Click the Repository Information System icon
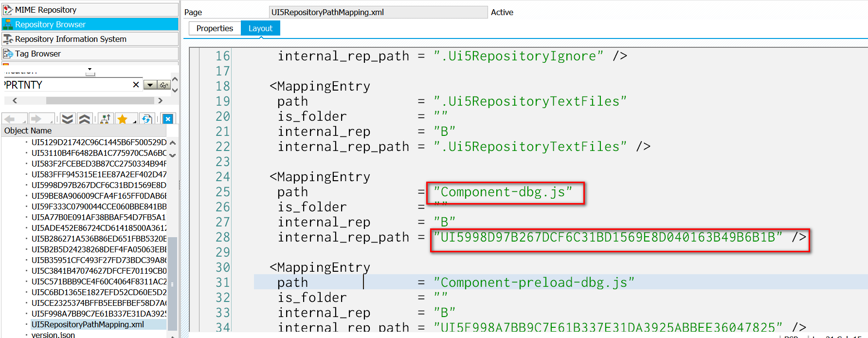The height and width of the screenshot is (338, 868). [x=8, y=39]
